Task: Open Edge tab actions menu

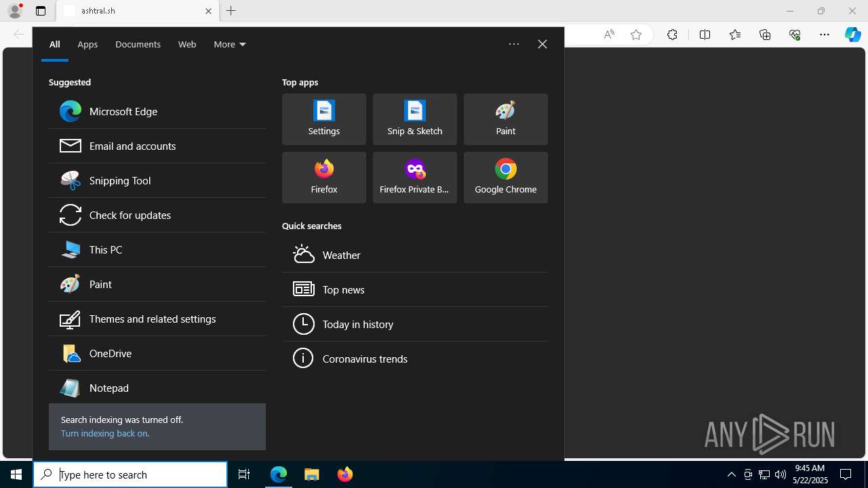Action: pos(41,11)
